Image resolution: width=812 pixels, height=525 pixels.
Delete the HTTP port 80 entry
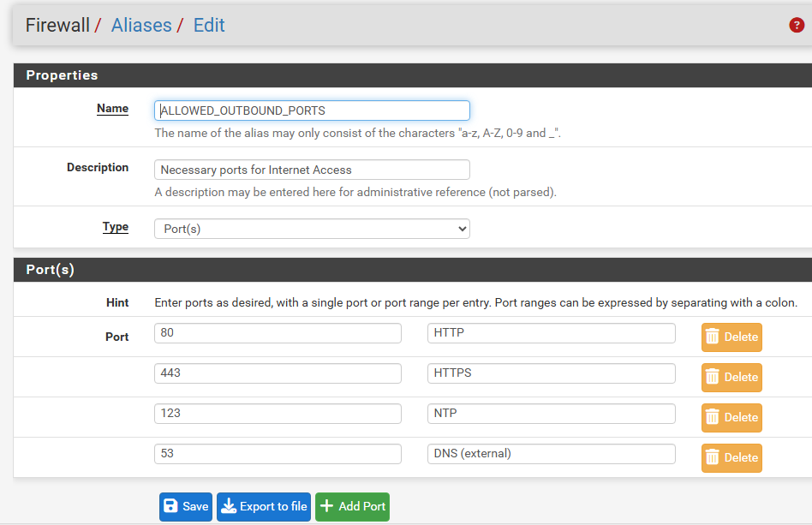point(731,337)
